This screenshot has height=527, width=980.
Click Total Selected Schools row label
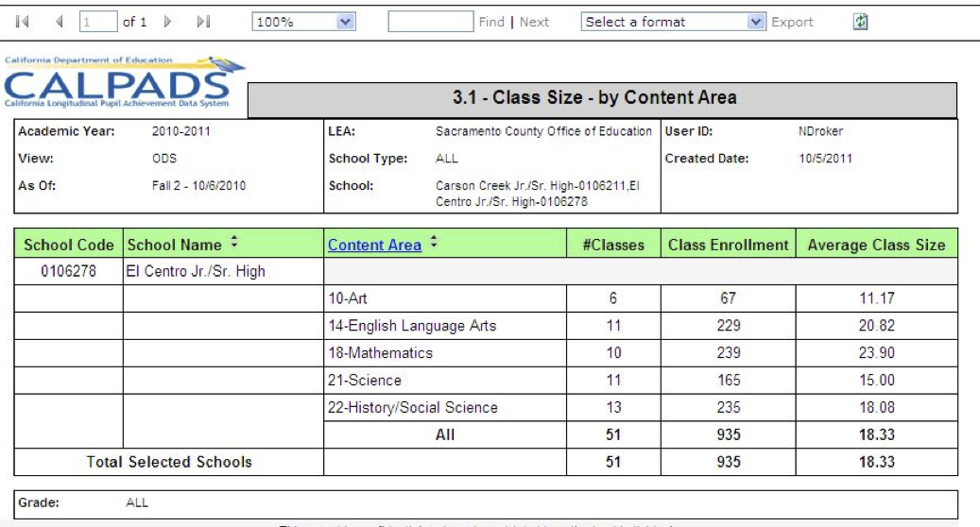point(169,462)
